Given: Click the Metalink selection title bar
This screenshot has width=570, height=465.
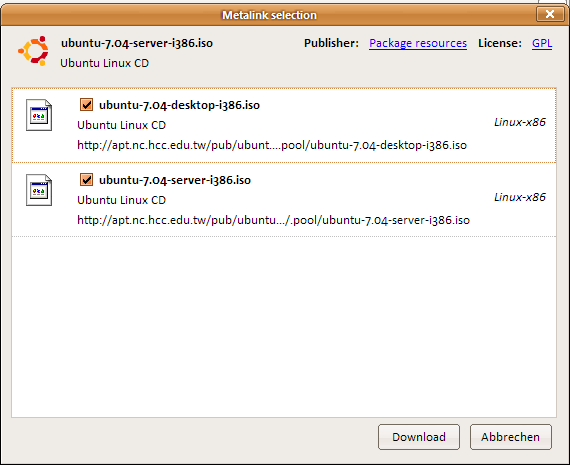Looking at the screenshot, I should pos(269,15).
